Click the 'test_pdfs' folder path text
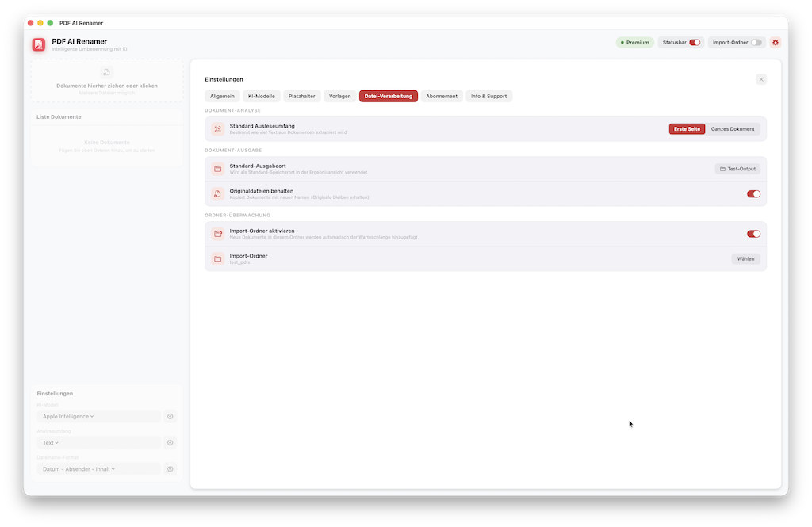This screenshot has width=812, height=527. [x=239, y=262]
